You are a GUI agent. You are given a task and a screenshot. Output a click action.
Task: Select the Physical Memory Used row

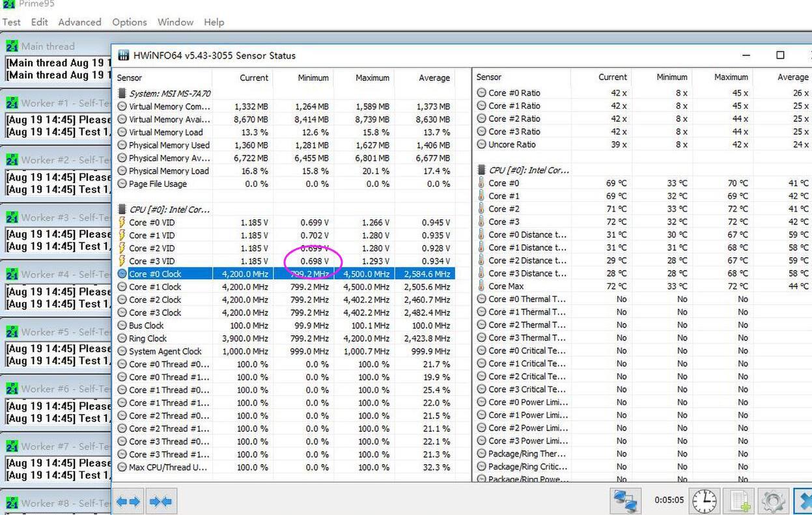(x=285, y=145)
